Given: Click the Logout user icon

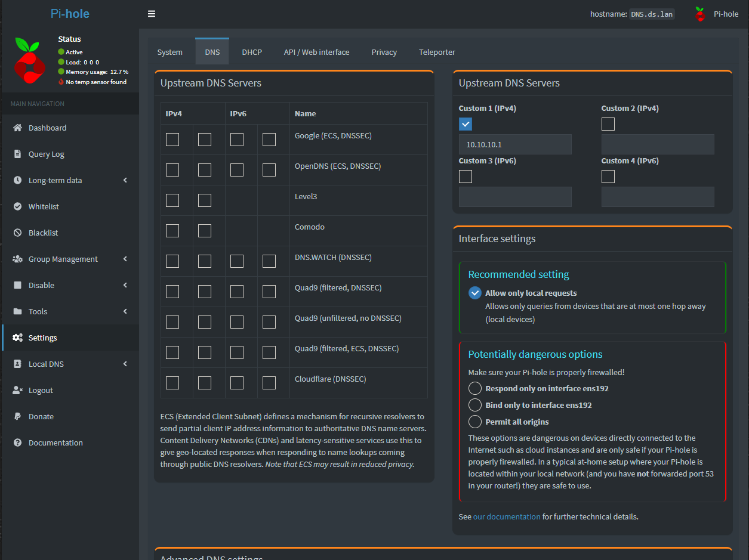Looking at the screenshot, I should coord(17,390).
